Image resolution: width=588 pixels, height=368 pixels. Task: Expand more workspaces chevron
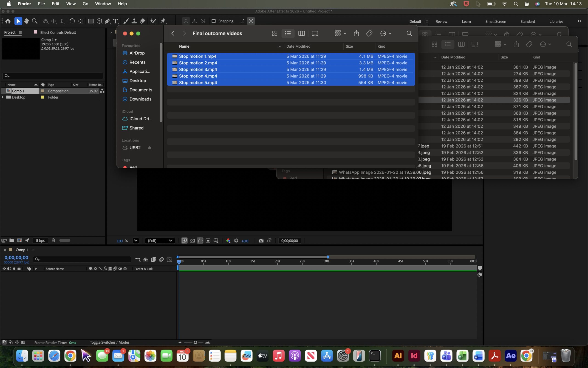pos(579,21)
